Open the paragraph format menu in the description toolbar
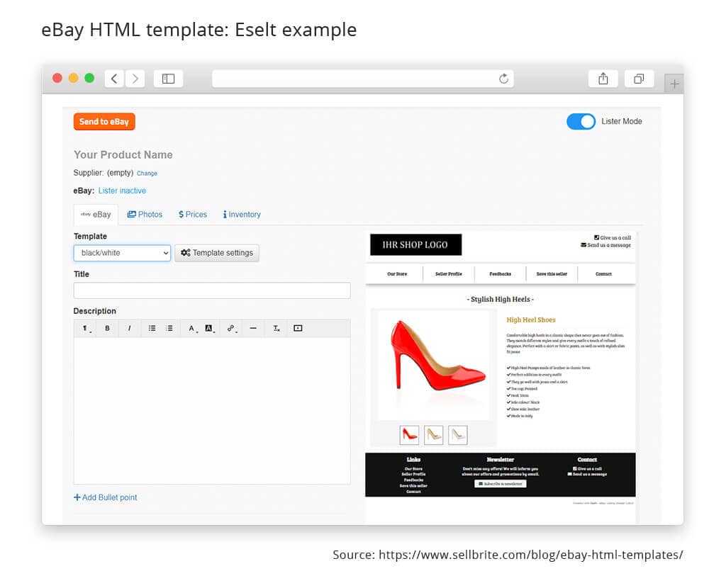This screenshot has width=726, height=588. click(x=86, y=329)
